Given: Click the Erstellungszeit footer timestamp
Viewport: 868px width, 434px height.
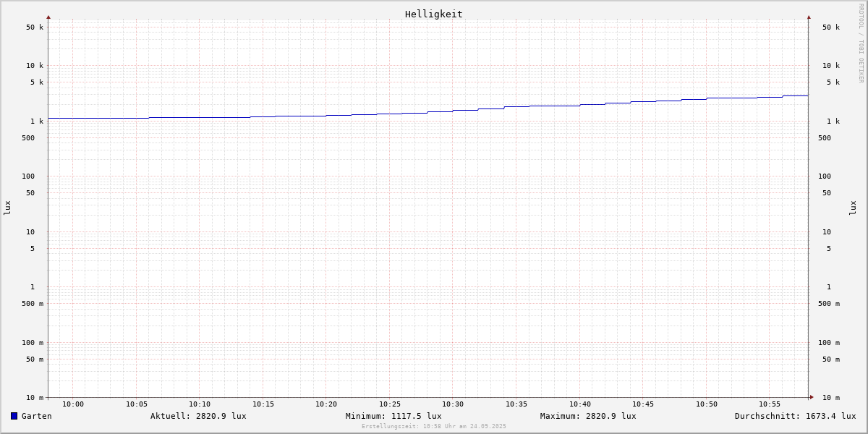Looking at the screenshot, I should tap(434, 427).
